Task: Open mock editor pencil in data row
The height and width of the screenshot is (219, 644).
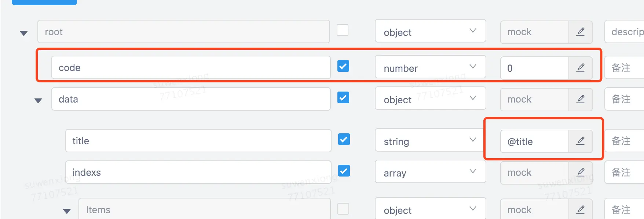Action: click(580, 99)
